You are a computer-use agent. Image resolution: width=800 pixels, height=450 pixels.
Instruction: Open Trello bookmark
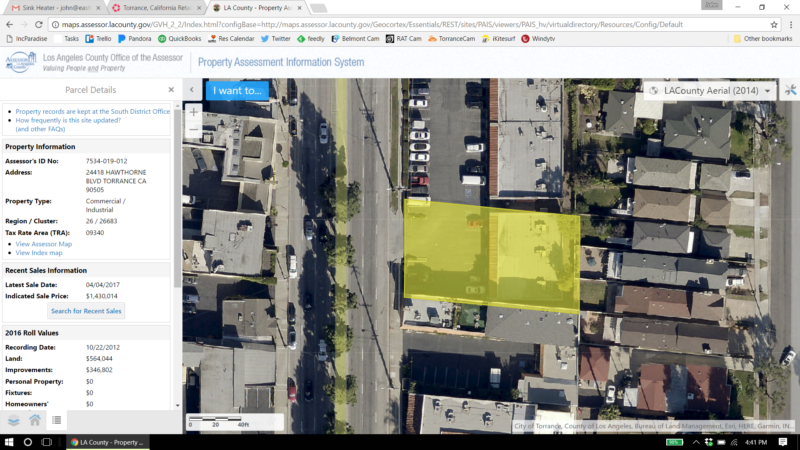pyautogui.click(x=98, y=39)
